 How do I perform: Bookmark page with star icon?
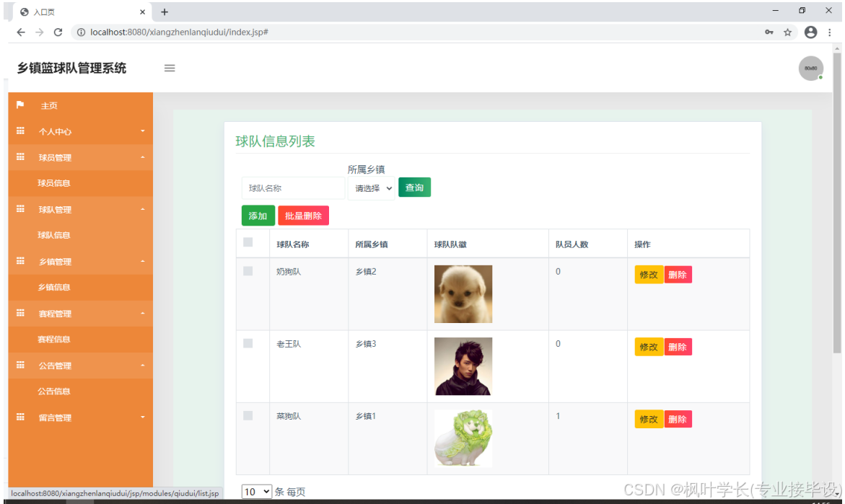(787, 32)
